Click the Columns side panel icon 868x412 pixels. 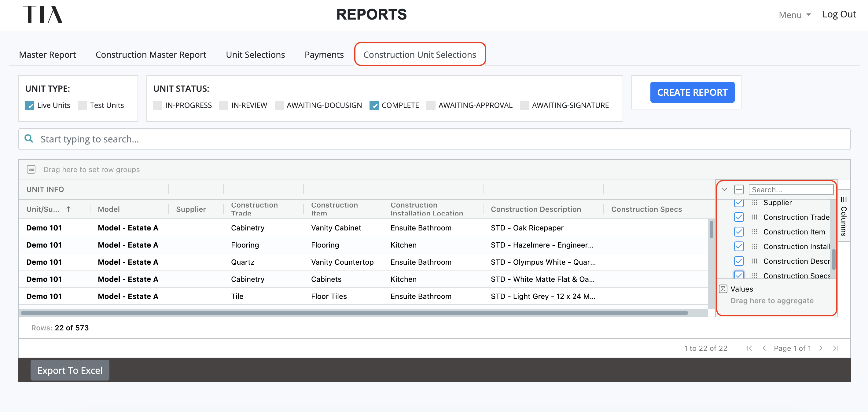click(x=844, y=200)
